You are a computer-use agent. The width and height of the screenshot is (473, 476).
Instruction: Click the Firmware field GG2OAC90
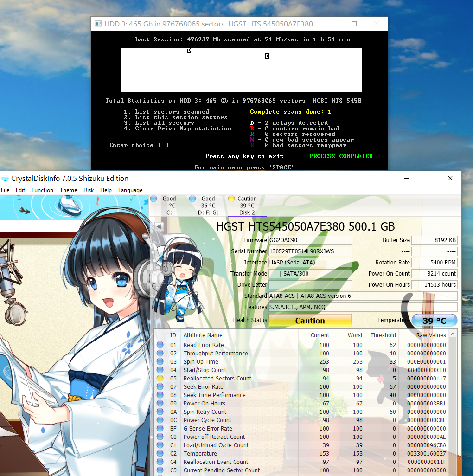[x=310, y=240]
